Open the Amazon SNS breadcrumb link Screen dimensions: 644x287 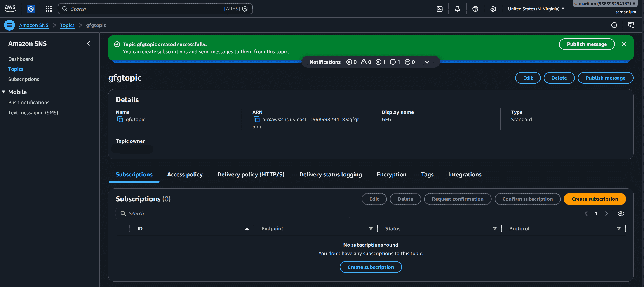tap(34, 25)
